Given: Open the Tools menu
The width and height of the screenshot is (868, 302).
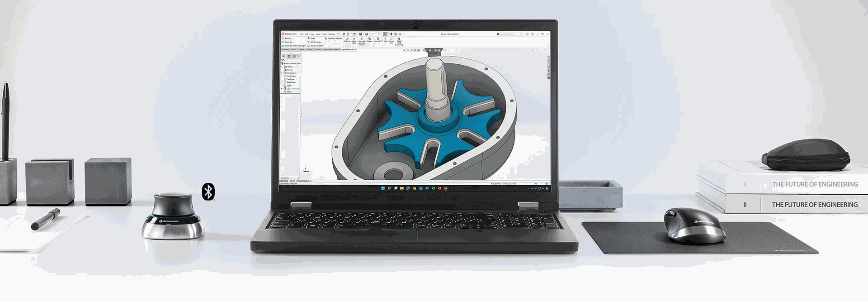Looking at the screenshot, I should [x=324, y=34].
